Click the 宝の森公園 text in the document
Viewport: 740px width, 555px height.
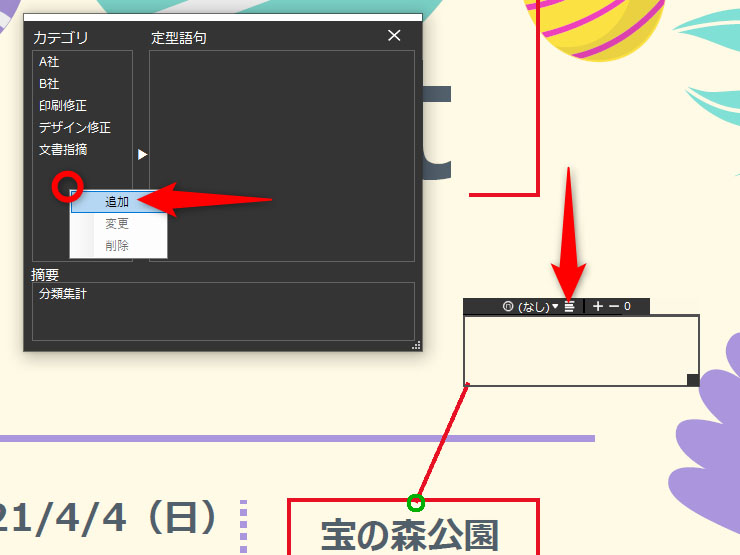[410, 536]
